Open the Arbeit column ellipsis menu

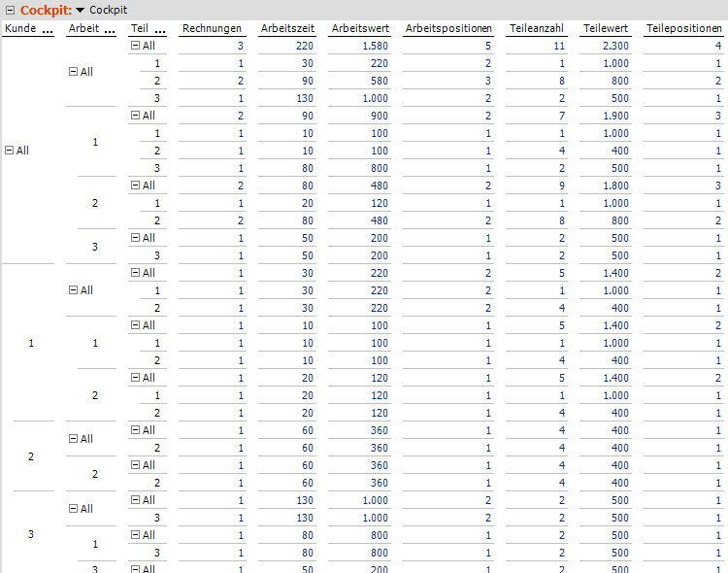click(x=107, y=29)
